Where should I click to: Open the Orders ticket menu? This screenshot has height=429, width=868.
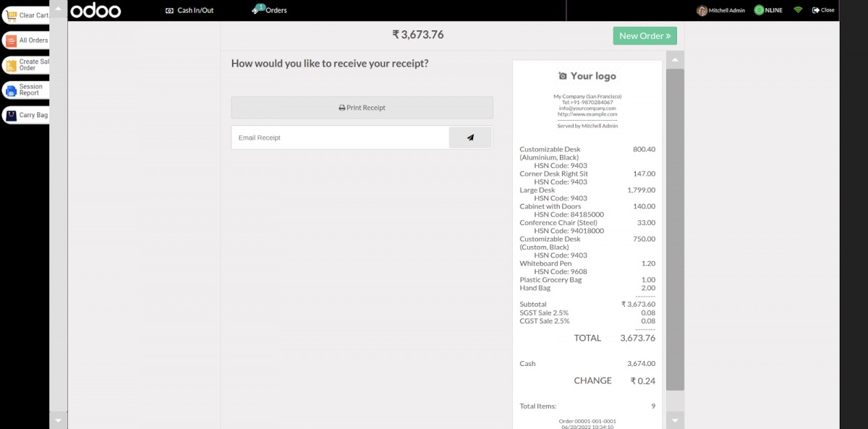pyautogui.click(x=269, y=10)
